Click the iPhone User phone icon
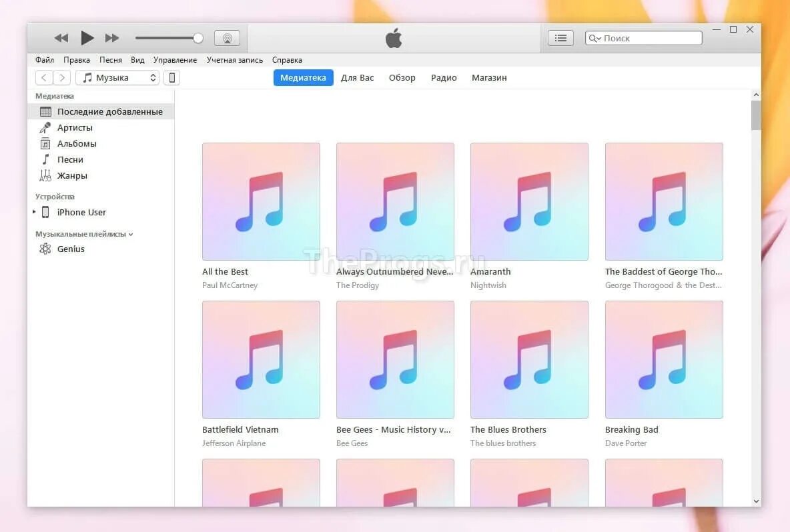Screen dimensions: 790x532 coord(45,212)
